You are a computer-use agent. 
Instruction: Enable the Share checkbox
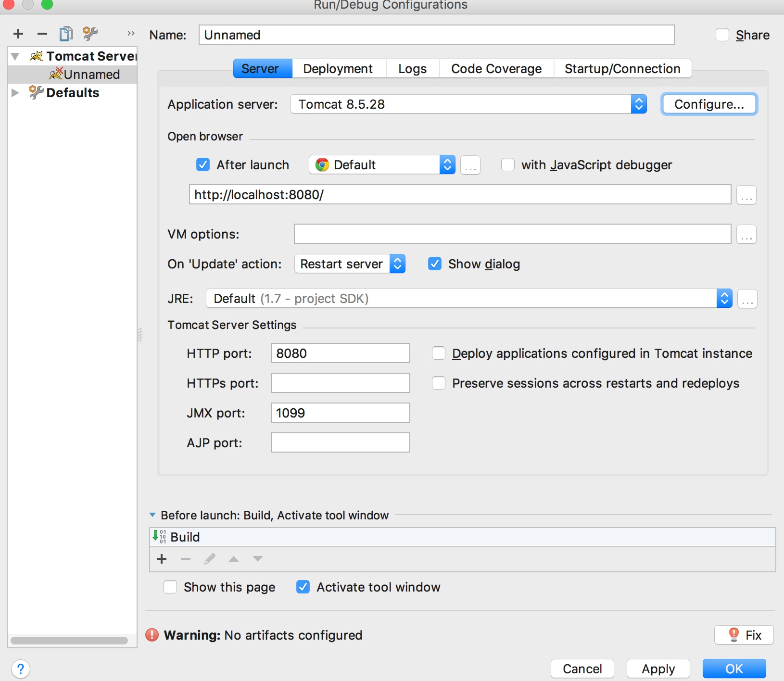[x=722, y=35]
